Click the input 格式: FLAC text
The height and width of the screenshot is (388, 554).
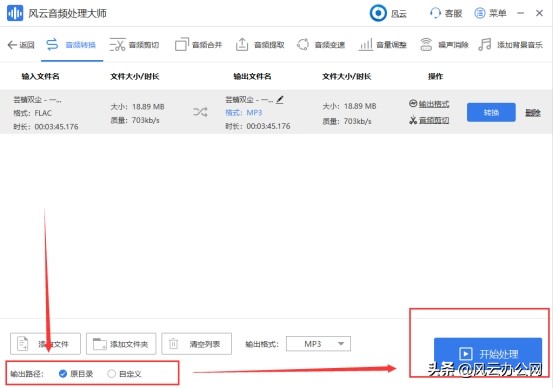tap(33, 113)
